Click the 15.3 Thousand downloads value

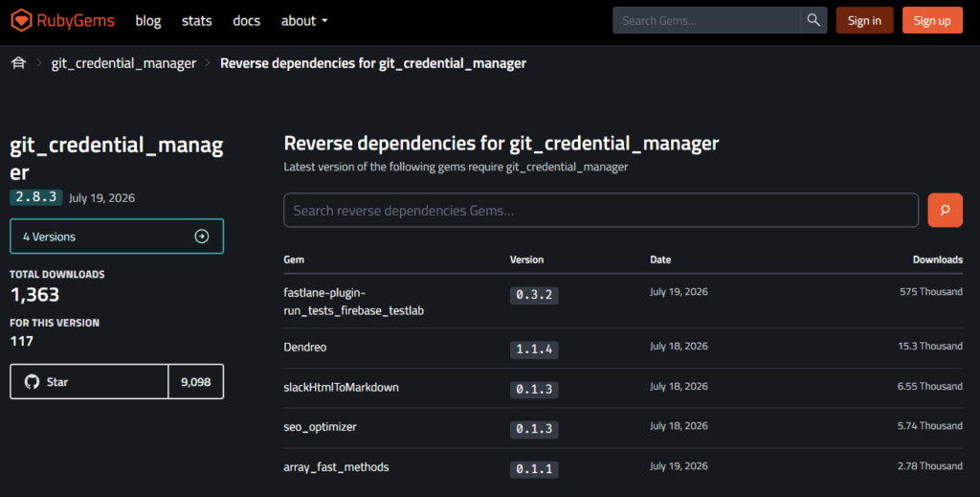tap(930, 347)
